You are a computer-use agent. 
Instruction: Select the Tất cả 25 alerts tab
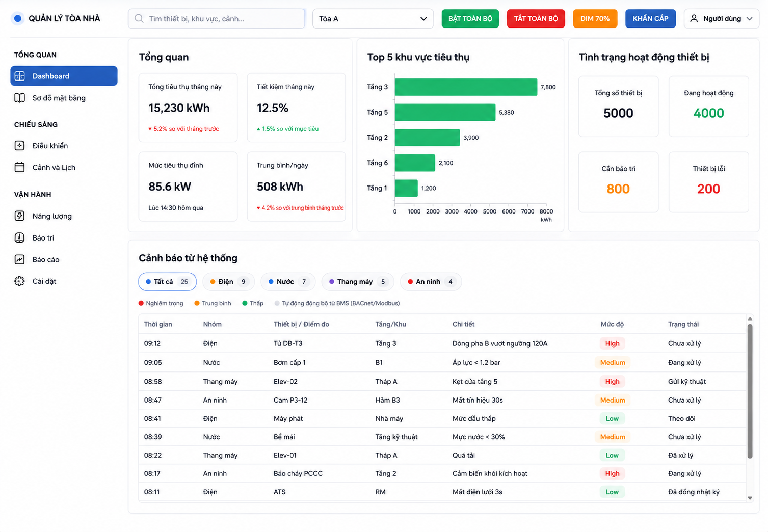[x=167, y=282]
